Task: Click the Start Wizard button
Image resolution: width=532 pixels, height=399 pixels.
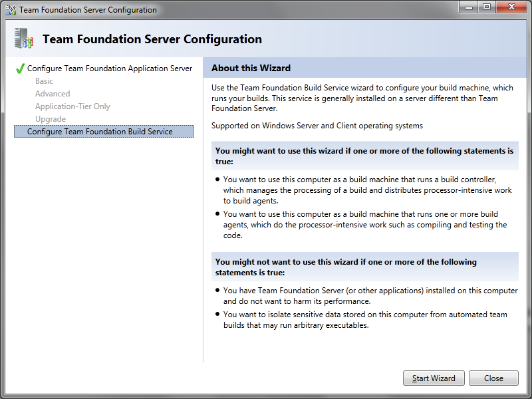Action: click(434, 378)
